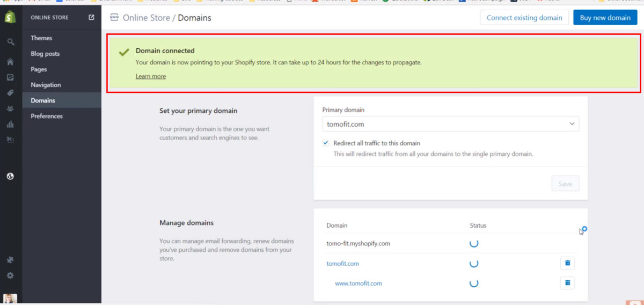Click the Online Store breadcrumb
Viewport: 644px width, 305px height.
147,18
